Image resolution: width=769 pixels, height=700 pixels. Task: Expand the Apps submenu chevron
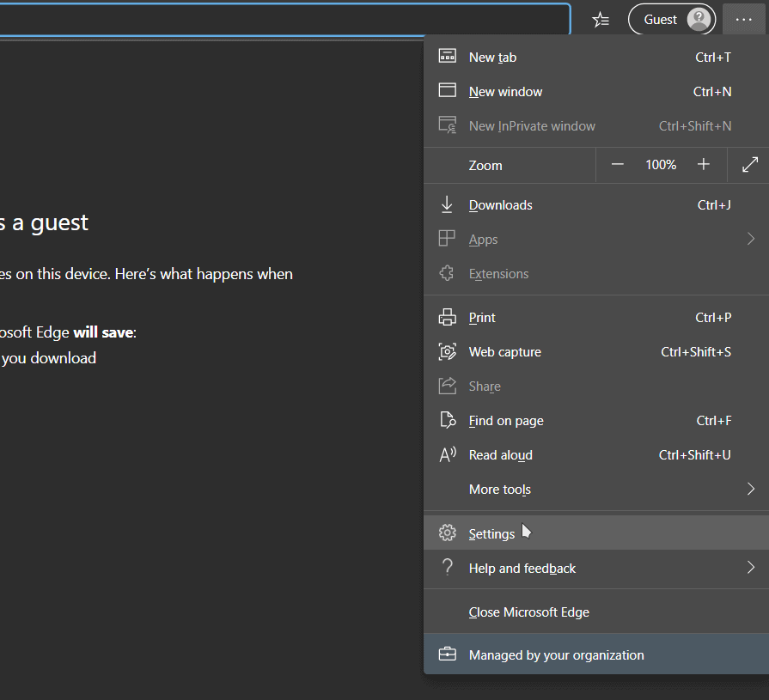[749, 239]
